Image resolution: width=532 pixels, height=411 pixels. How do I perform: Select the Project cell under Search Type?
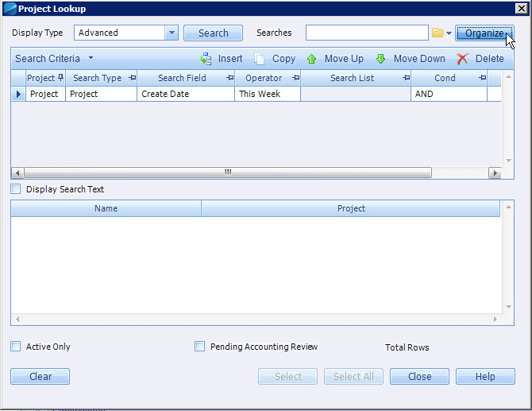(x=101, y=94)
